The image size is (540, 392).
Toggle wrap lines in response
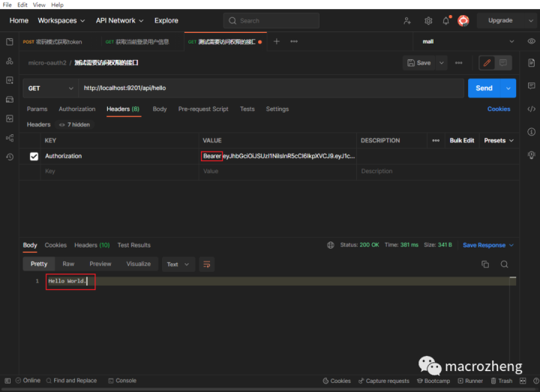(x=207, y=265)
